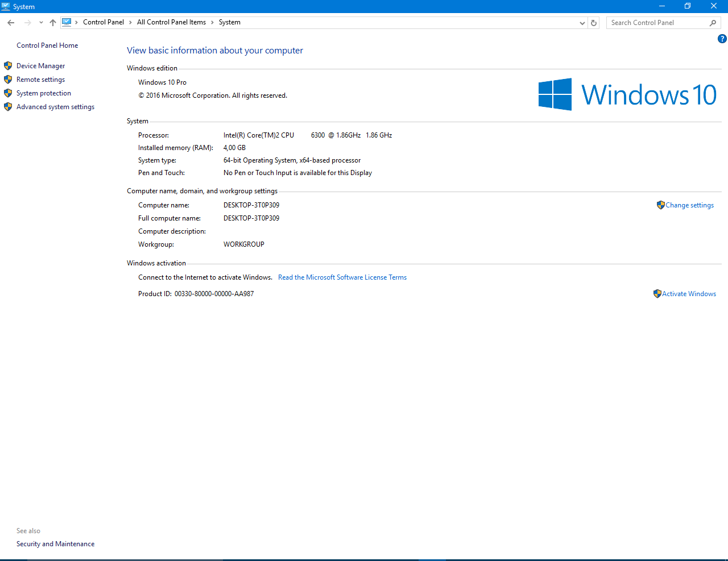This screenshot has width=728, height=561.
Task: Expand chevron after Control Panel breadcrumb
Action: [130, 22]
